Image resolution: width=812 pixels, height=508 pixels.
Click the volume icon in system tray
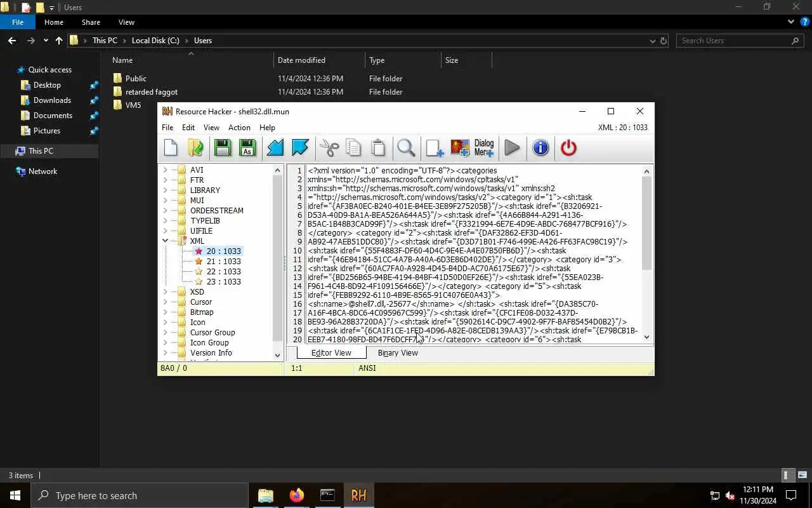pyautogui.click(x=730, y=495)
